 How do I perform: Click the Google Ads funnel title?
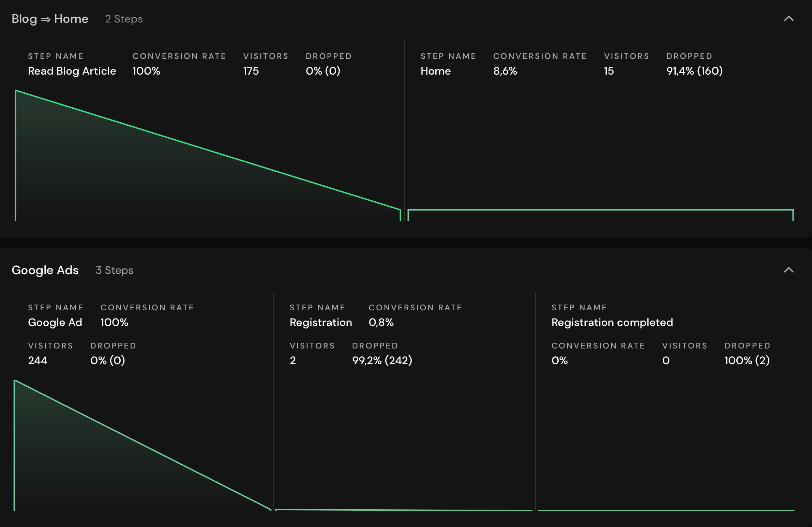coord(45,270)
